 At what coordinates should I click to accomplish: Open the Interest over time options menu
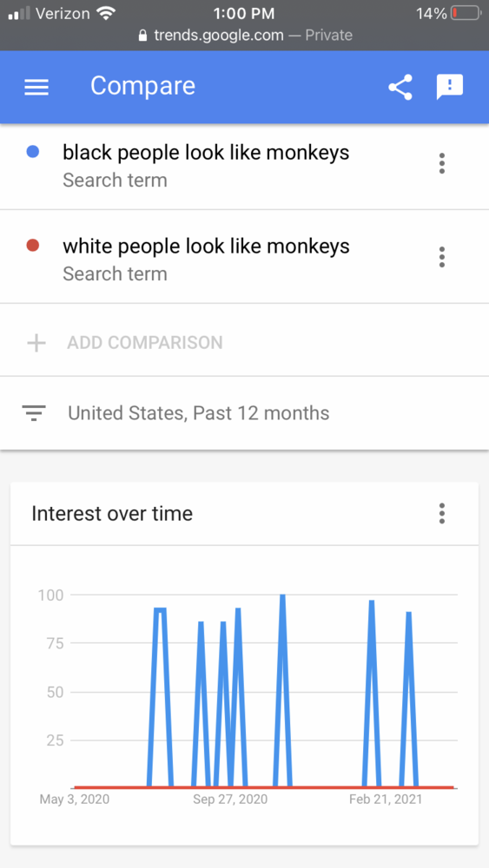442,514
